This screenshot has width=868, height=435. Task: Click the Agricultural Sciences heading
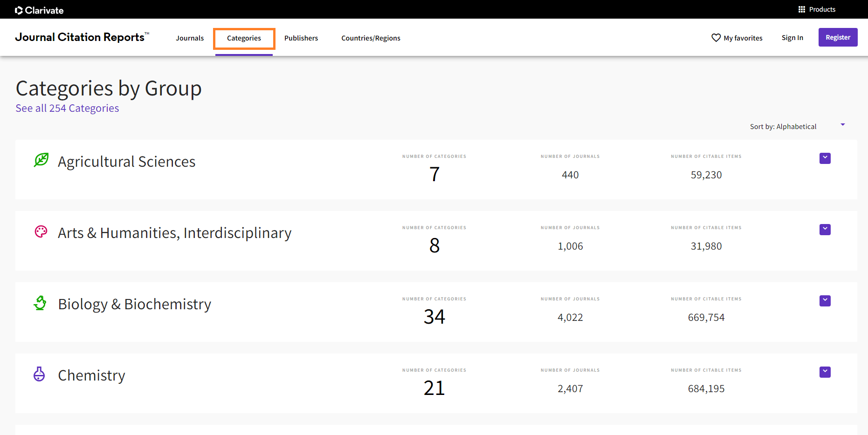(x=127, y=162)
